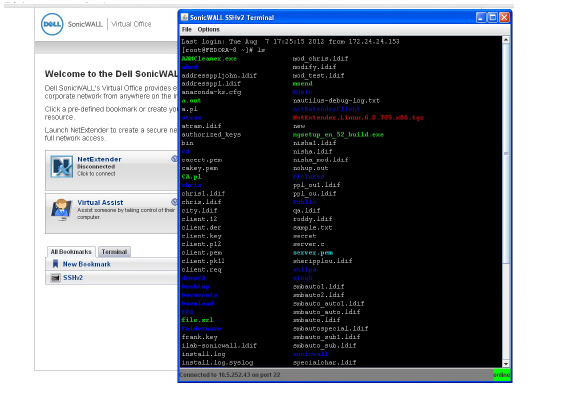This screenshot has width=576, height=411.
Task: Click the New Bookmark ribbon icon
Action: 55,264
